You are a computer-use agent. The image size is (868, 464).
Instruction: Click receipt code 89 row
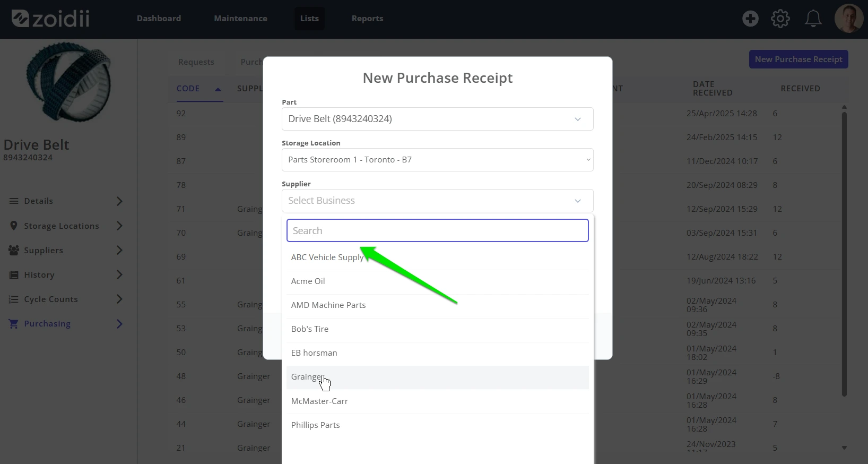181,138
